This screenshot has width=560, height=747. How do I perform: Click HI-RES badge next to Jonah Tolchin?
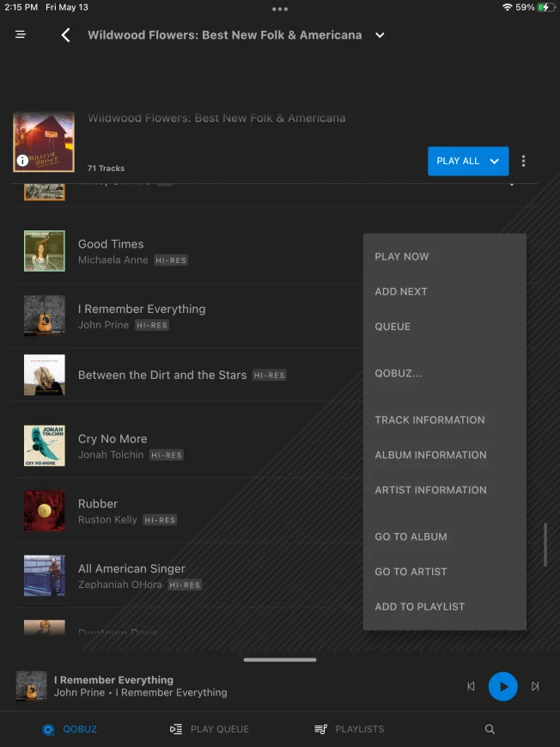(x=167, y=455)
